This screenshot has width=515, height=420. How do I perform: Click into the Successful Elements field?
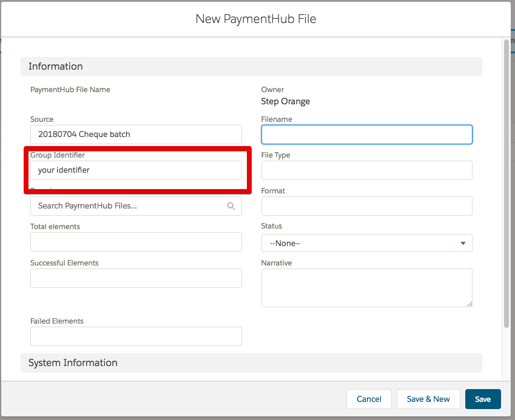136,278
